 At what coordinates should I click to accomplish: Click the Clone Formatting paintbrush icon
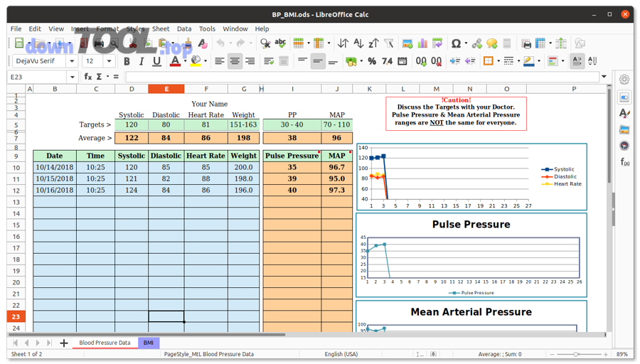pos(188,43)
